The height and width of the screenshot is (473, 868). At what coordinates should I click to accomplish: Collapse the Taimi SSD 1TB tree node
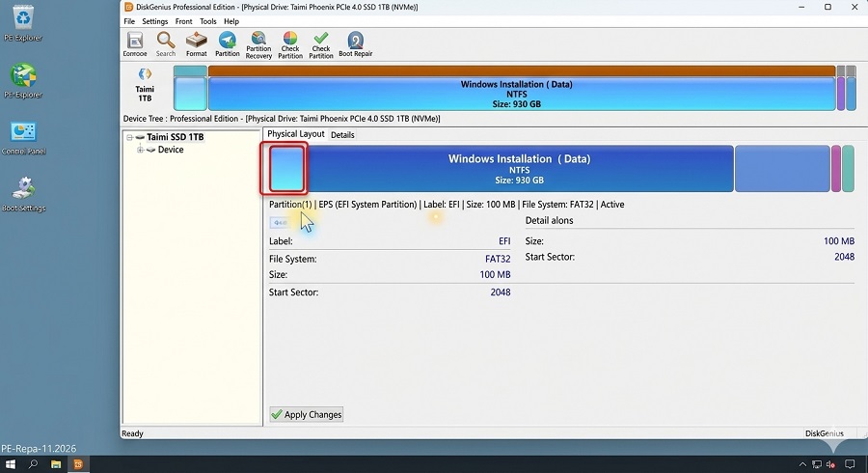pos(129,137)
